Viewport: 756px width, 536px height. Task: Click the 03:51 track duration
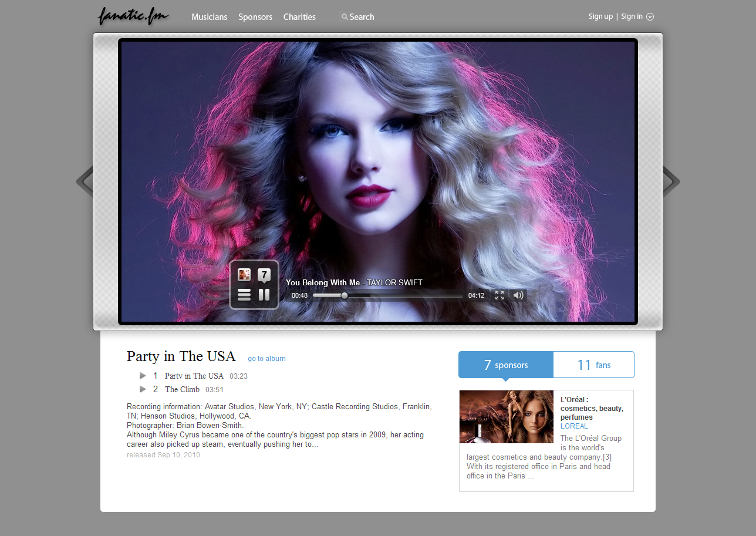(x=214, y=390)
